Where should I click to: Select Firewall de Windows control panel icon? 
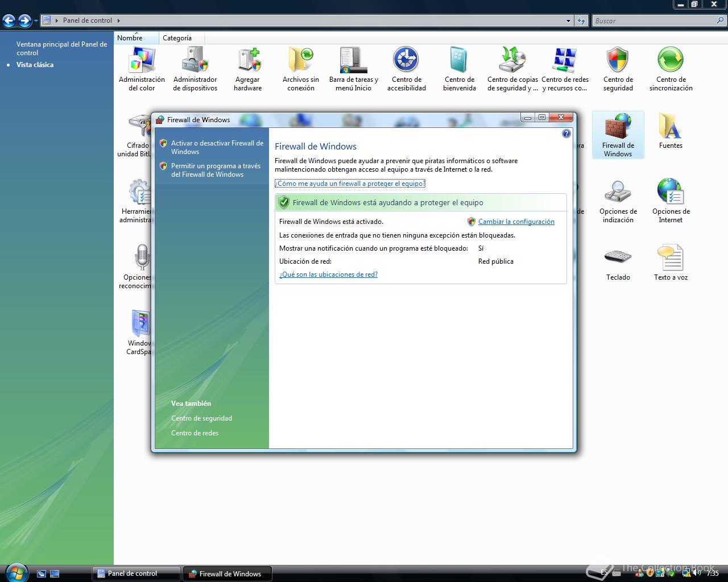click(x=618, y=135)
